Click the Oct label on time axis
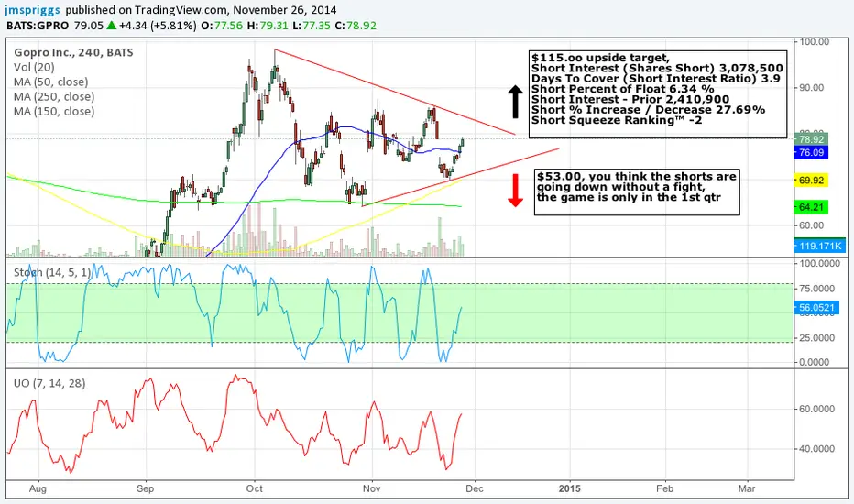Viewport: 854px width, 504px height. click(x=255, y=488)
